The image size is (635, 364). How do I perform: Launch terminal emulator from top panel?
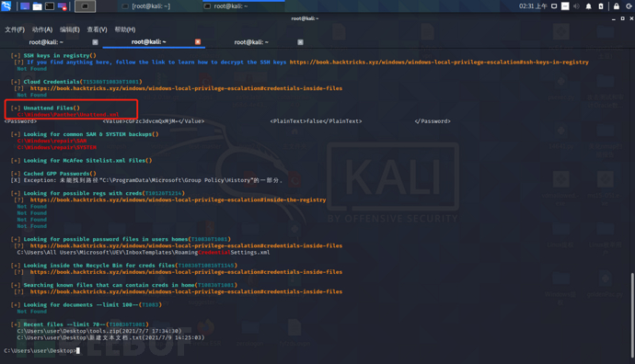50,6
